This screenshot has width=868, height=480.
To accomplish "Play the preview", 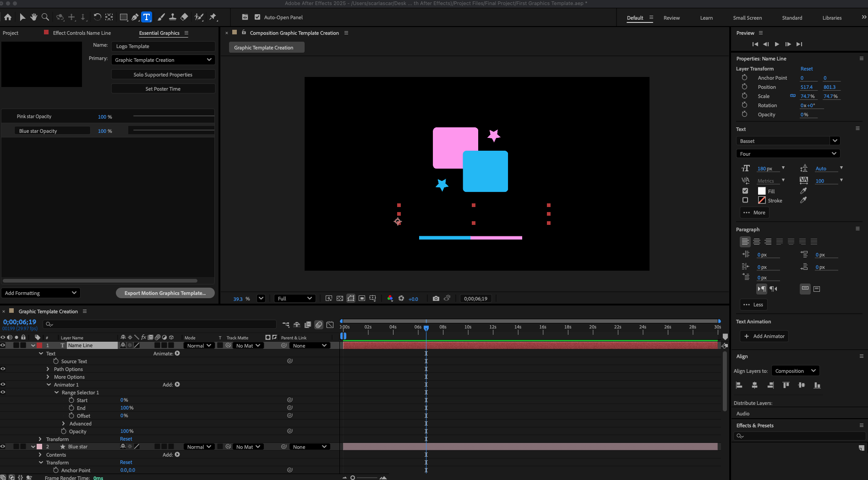I will pos(777,44).
